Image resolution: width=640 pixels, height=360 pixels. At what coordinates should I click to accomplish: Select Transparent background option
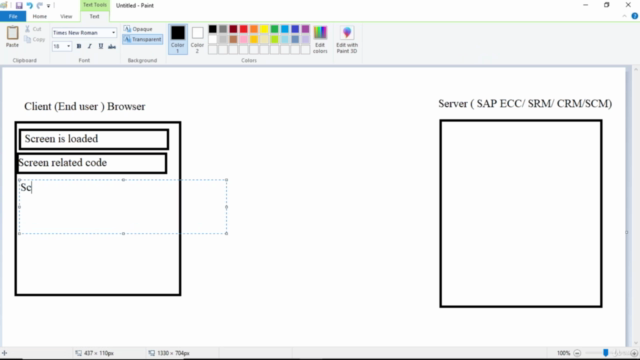tap(142, 39)
